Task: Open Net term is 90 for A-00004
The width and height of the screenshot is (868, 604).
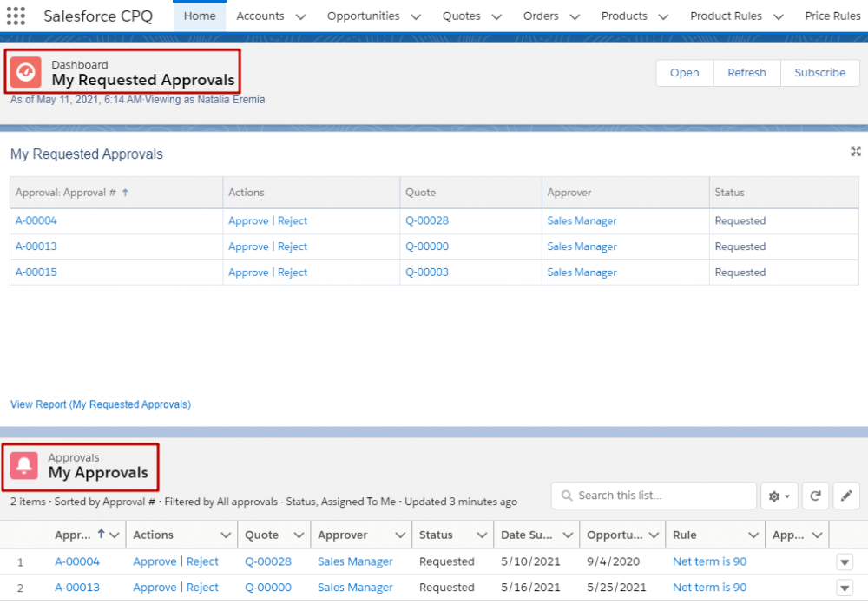Action: (x=710, y=561)
